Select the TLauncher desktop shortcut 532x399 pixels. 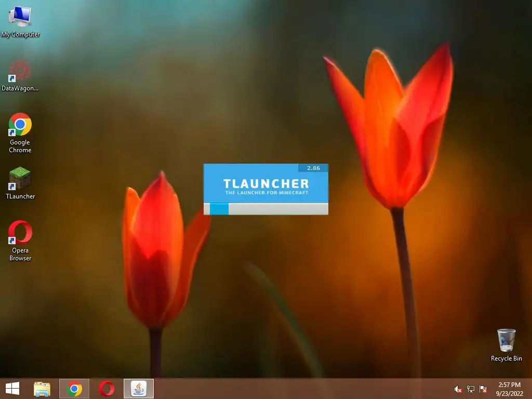[20, 183]
